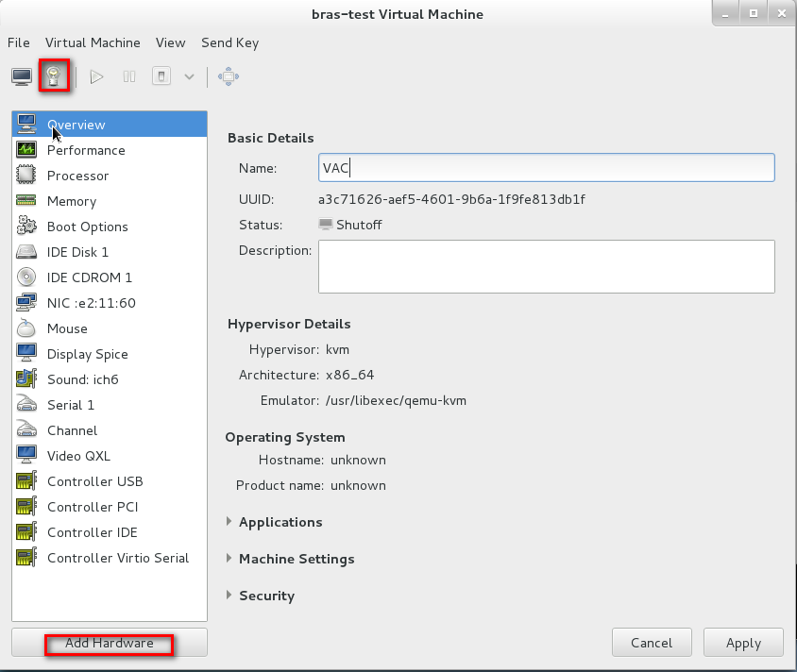
Task: Select Overview in the hardware list
Action: coord(110,125)
